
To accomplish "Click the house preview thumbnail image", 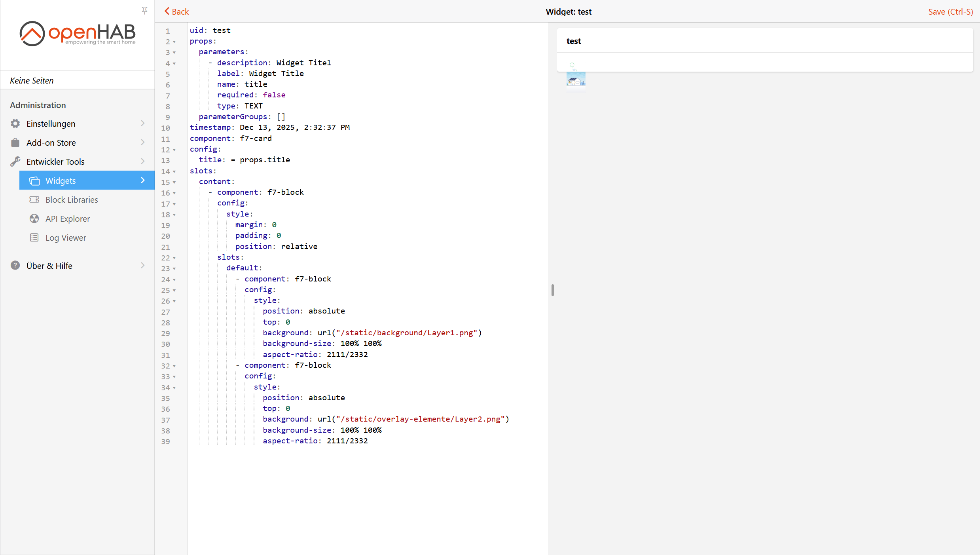I will point(576,80).
